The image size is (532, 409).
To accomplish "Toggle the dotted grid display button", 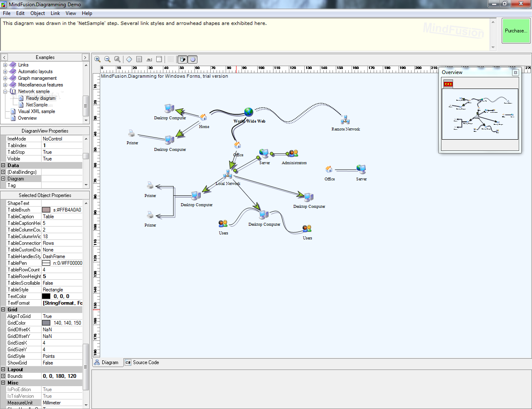I will pos(171,59).
